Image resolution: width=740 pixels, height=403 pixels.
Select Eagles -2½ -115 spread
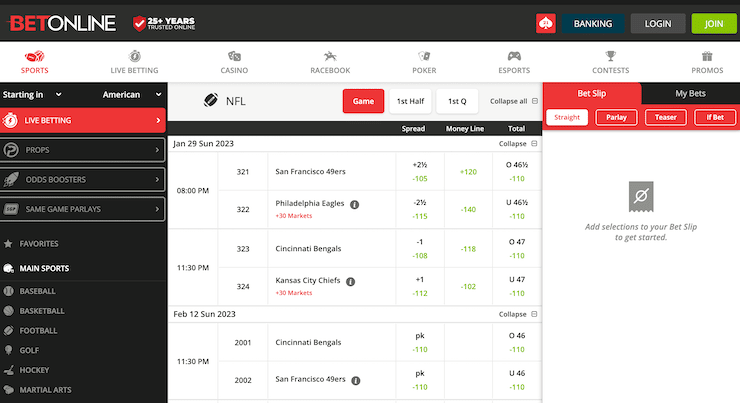(420, 210)
